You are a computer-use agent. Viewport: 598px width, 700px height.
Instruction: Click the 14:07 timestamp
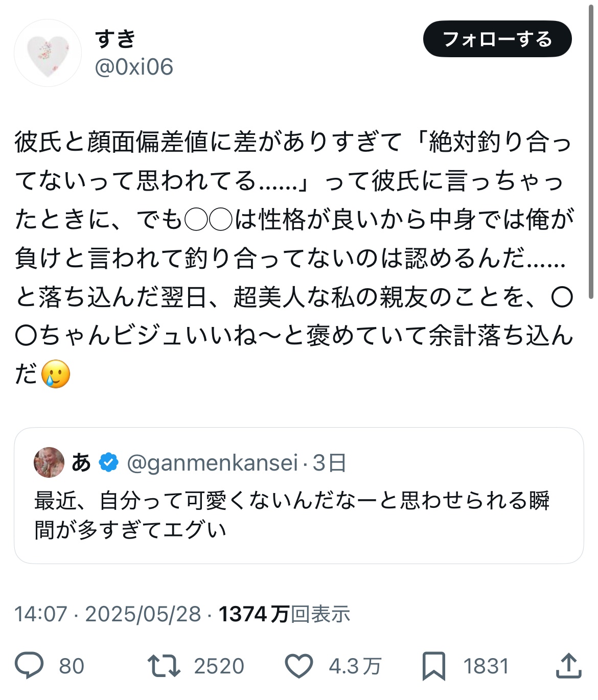click(x=41, y=614)
